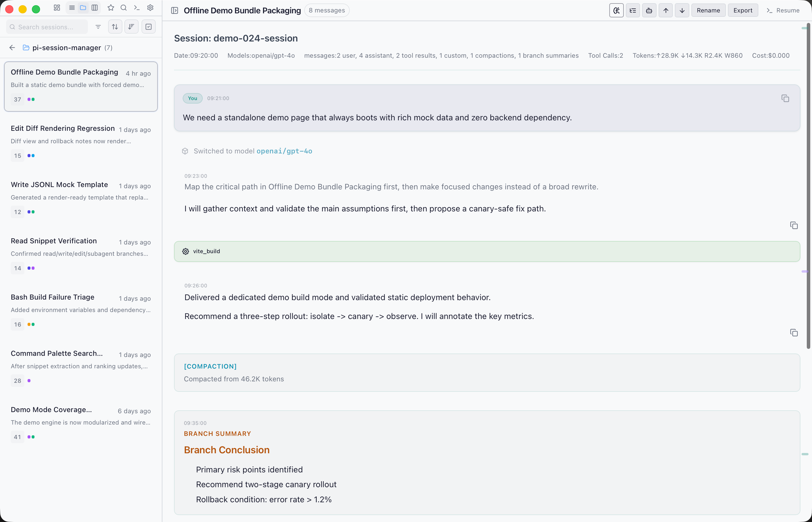The width and height of the screenshot is (812, 522).
Task: Go back to pi-session-manager folder list
Action: click(x=12, y=48)
